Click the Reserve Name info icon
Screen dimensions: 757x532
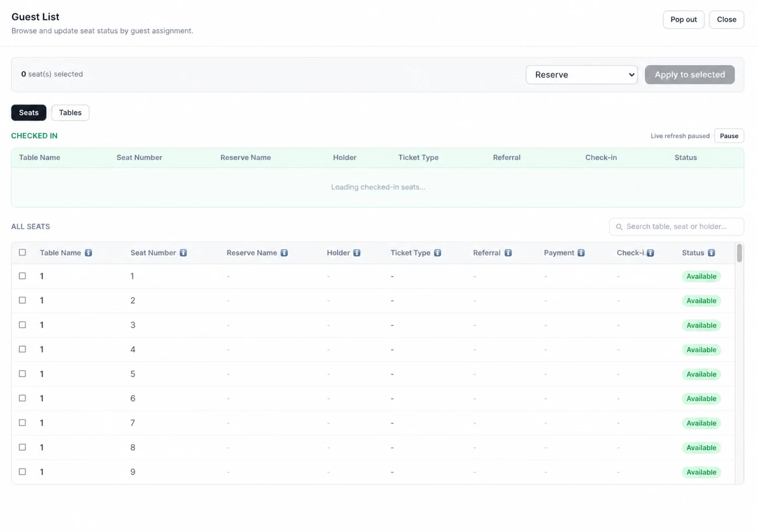click(284, 253)
